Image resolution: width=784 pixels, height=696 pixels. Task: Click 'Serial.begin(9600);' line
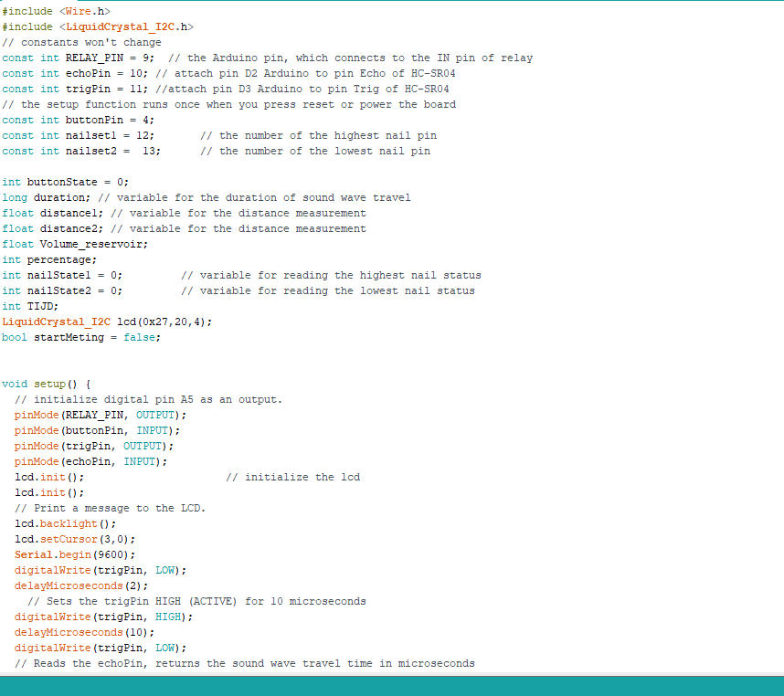75,554
